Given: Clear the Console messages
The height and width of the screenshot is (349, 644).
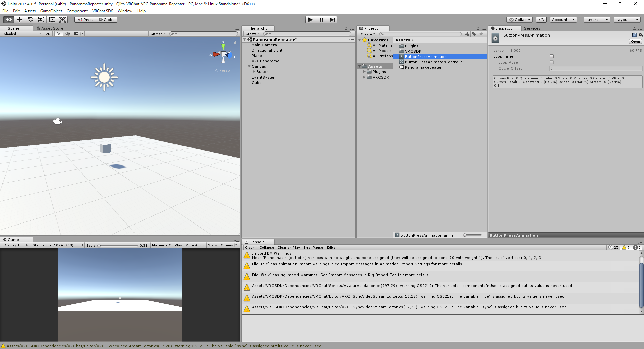Looking at the screenshot, I should point(249,247).
